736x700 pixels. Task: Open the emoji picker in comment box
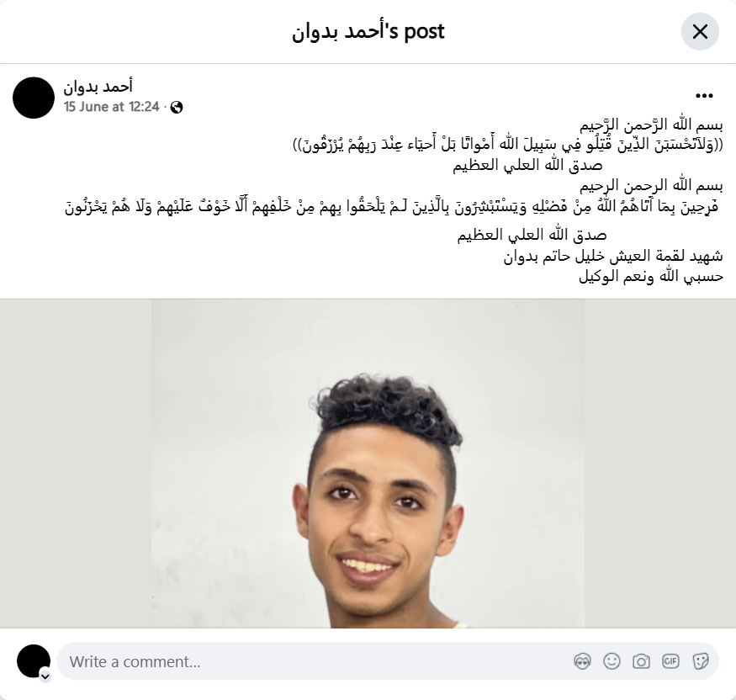click(x=612, y=661)
